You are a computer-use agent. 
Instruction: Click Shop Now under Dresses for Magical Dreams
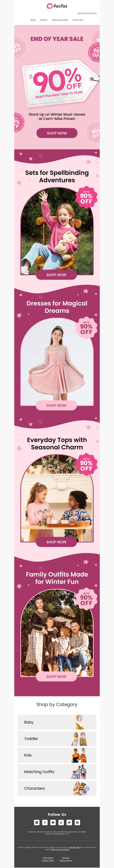tap(56, 405)
